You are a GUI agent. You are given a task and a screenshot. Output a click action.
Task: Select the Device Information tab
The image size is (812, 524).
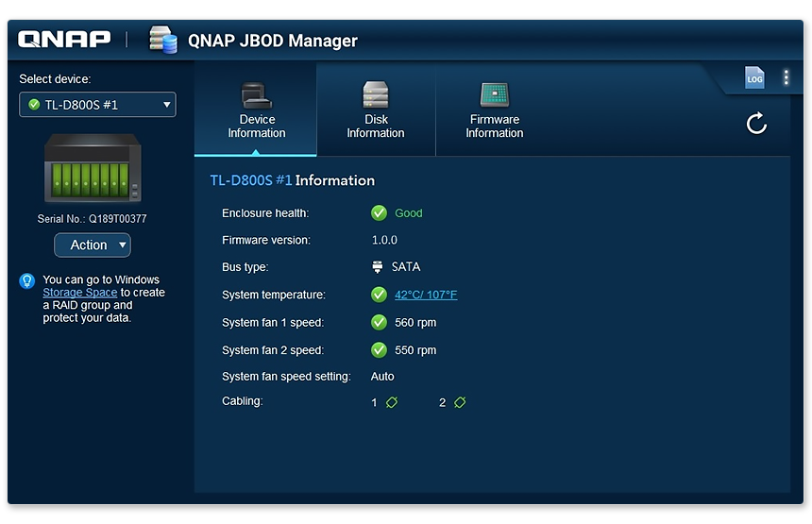tap(256, 111)
